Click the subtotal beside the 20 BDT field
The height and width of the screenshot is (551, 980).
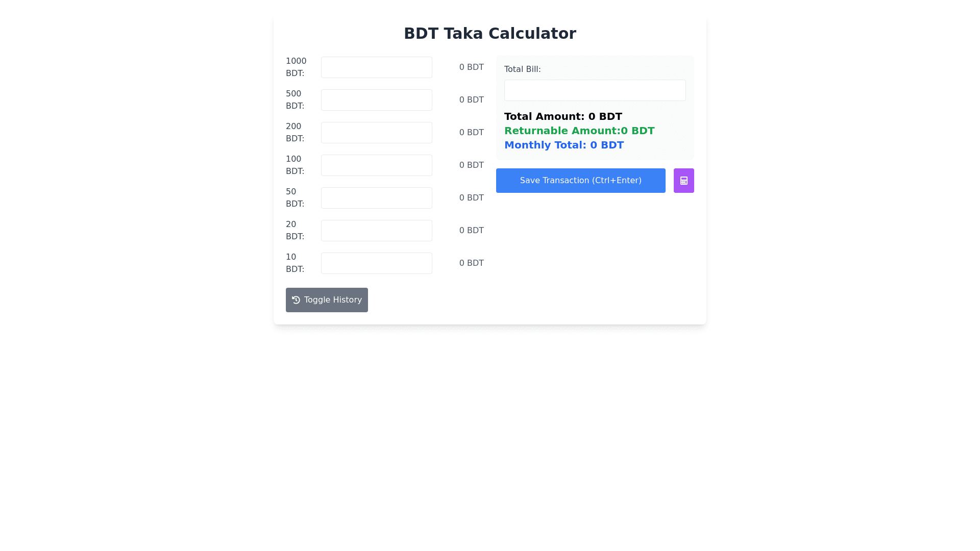[x=471, y=231]
